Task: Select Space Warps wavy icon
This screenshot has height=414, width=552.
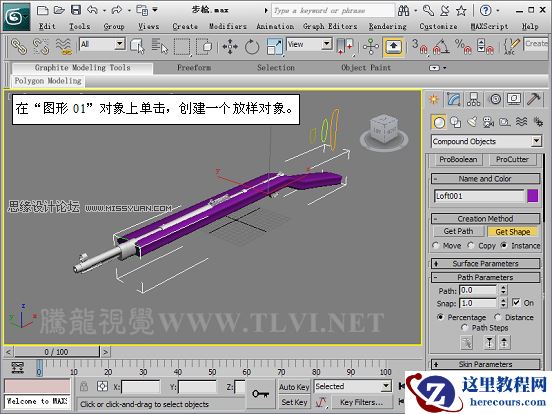Action: pyautogui.click(x=521, y=122)
